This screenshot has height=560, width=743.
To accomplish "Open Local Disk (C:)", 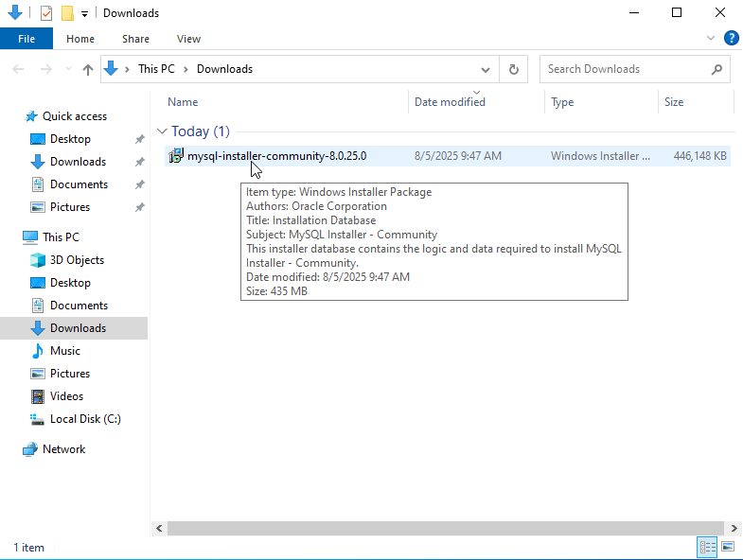I will pos(85,419).
